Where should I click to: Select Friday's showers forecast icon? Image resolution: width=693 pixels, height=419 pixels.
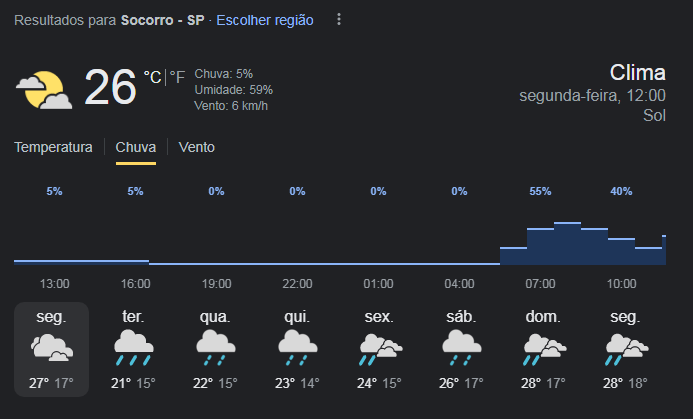[380, 349]
